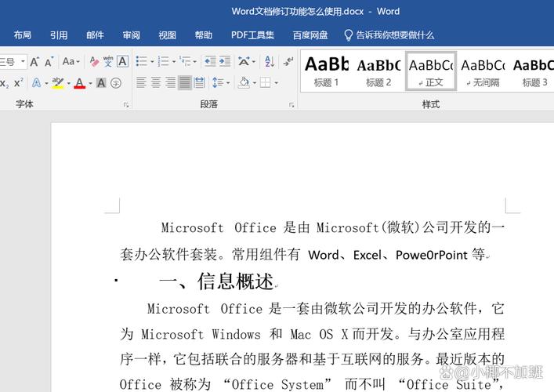Open the line spacing dropdown arrow
The height and width of the screenshot is (392, 554).
pyautogui.click(x=228, y=83)
